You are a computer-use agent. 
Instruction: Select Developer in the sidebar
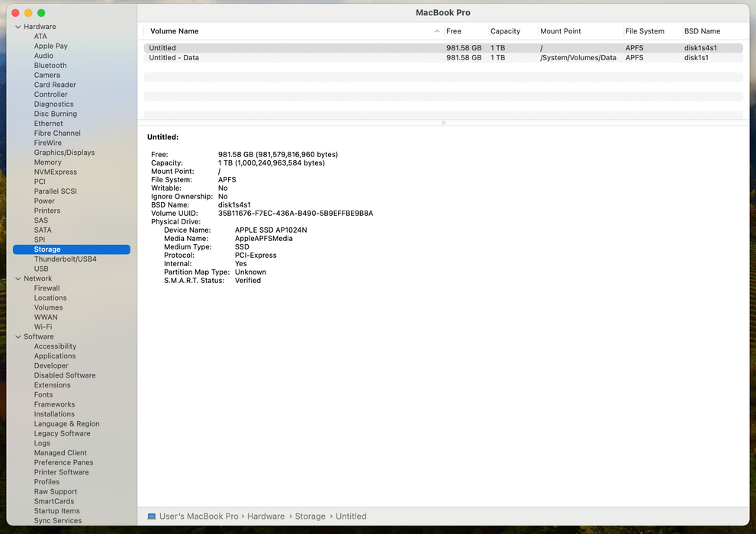51,366
